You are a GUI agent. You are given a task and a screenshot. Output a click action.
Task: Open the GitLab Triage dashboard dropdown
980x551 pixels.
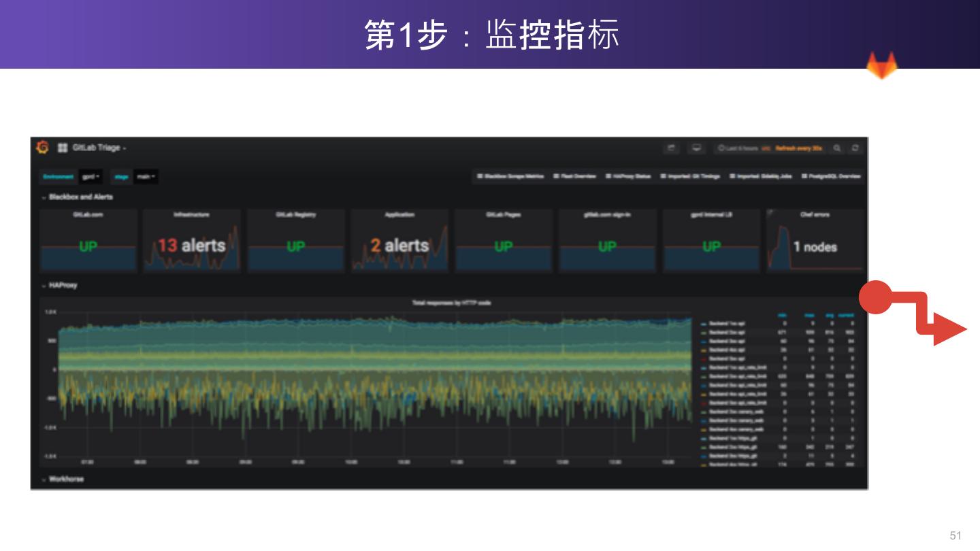(x=99, y=148)
